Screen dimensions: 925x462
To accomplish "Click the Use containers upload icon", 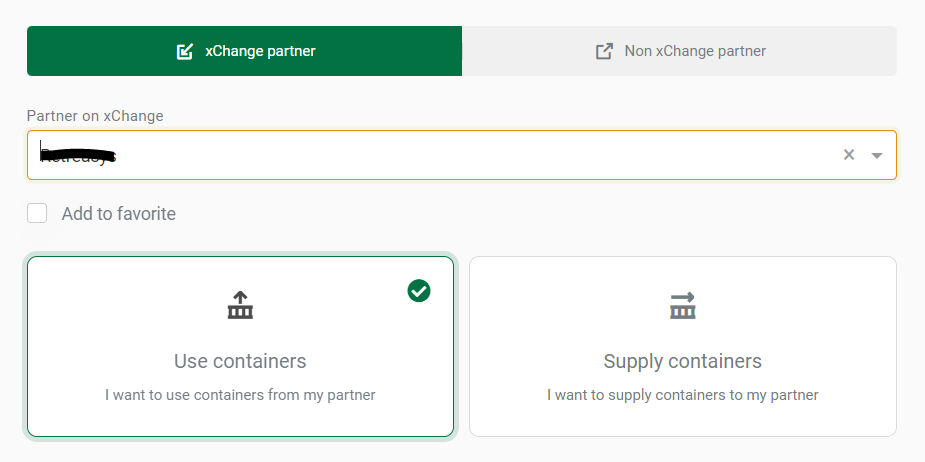I will point(240,305).
